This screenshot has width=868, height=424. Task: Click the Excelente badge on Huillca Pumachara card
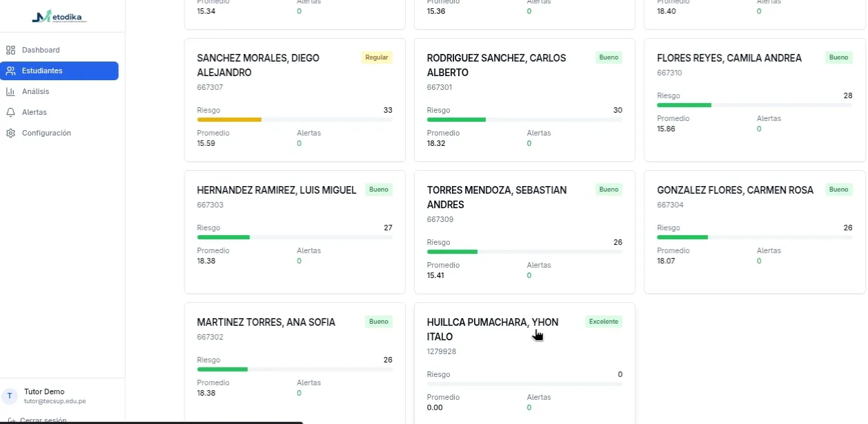603,322
